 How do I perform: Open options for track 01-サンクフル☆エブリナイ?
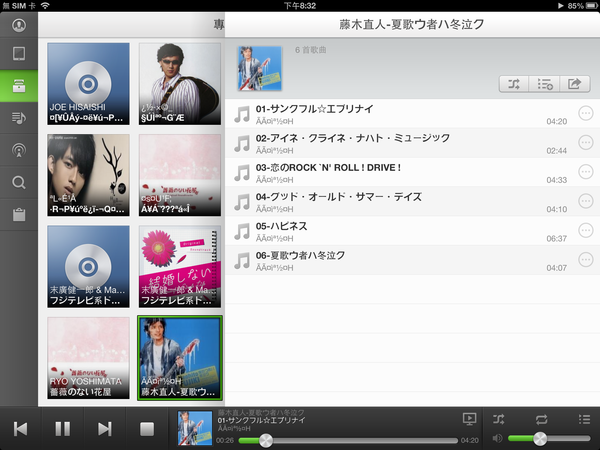(x=585, y=113)
